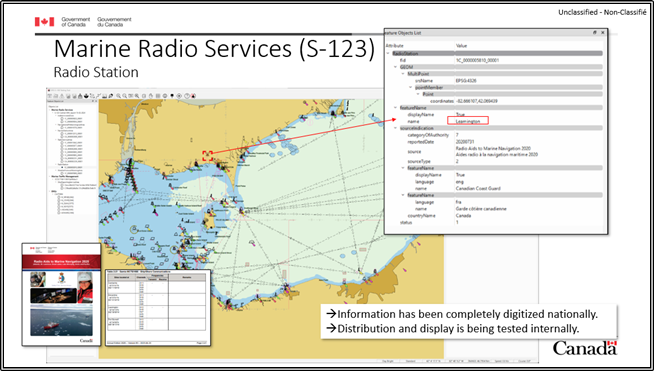Click the zoom in magnifier toolbar icon
Viewport: 654px width, 371px height.
pos(118,96)
